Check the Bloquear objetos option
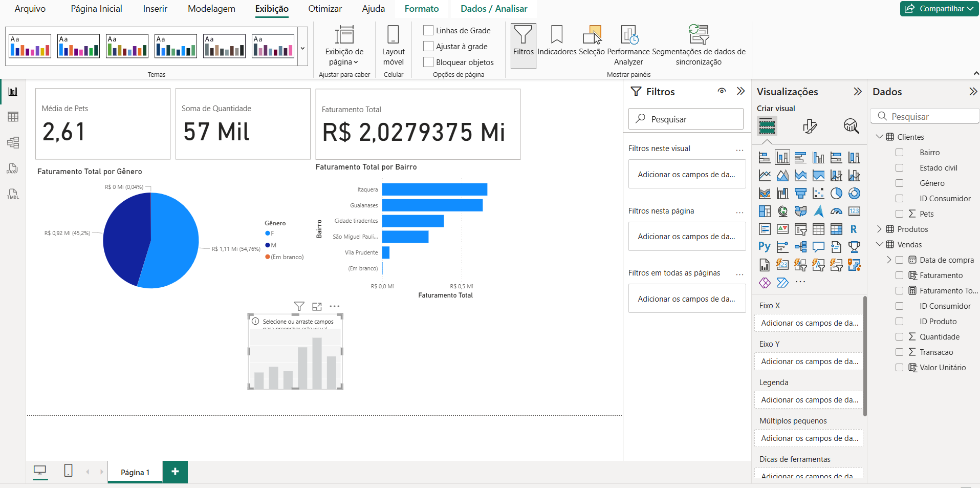Screen dimensions: 980x488 (x=428, y=62)
